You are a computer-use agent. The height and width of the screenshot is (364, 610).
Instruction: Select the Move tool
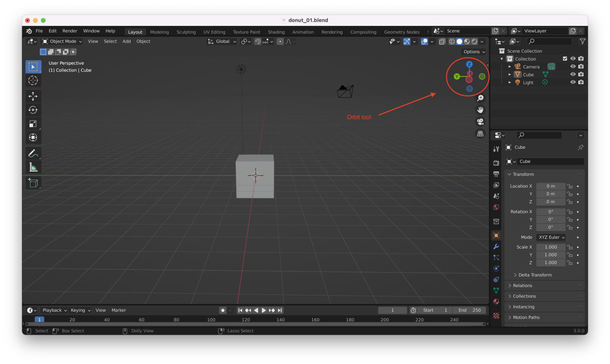(x=33, y=96)
